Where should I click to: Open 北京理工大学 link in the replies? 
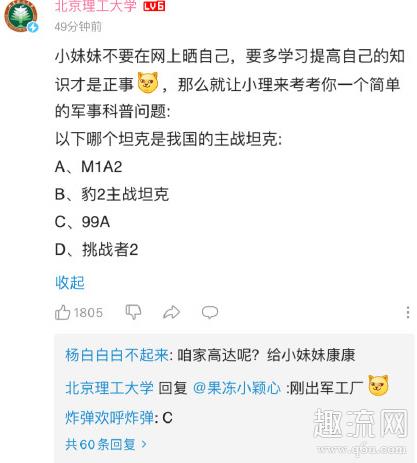coord(109,388)
